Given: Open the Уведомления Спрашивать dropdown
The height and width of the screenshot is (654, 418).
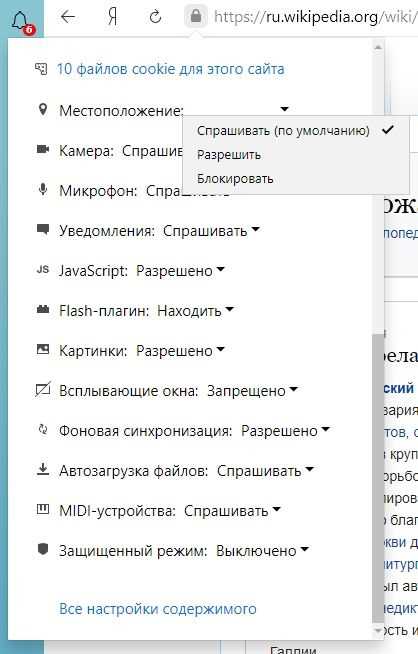Looking at the screenshot, I should [211, 231].
